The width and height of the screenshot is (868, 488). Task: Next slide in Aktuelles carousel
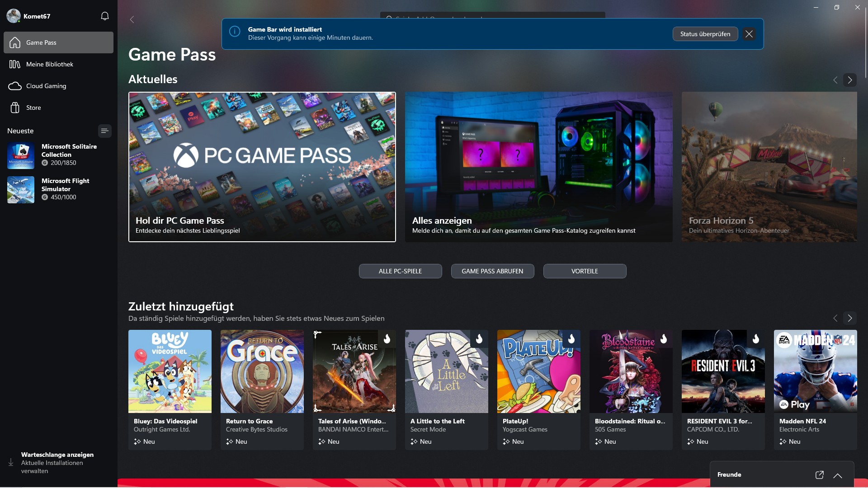(x=849, y=80)
